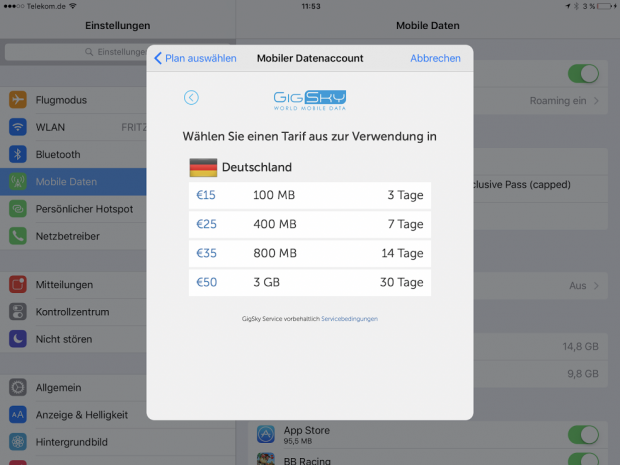
Task: Tap the 9,8 GB usage value
Action: (x=583, y=374)
